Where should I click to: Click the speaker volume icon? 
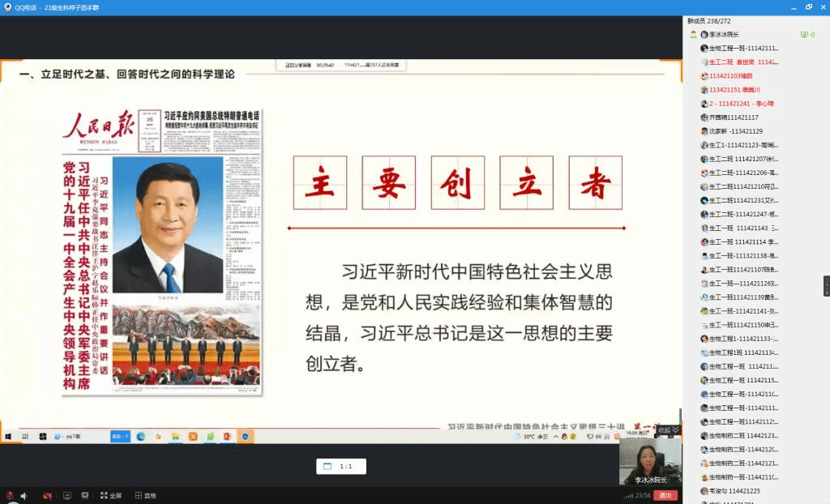coord(24,495)
